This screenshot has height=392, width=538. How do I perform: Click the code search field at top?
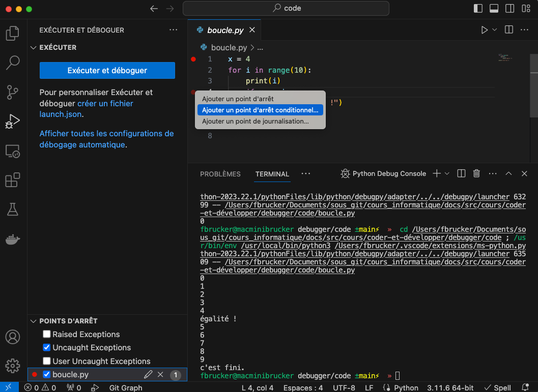coord(286,8)
